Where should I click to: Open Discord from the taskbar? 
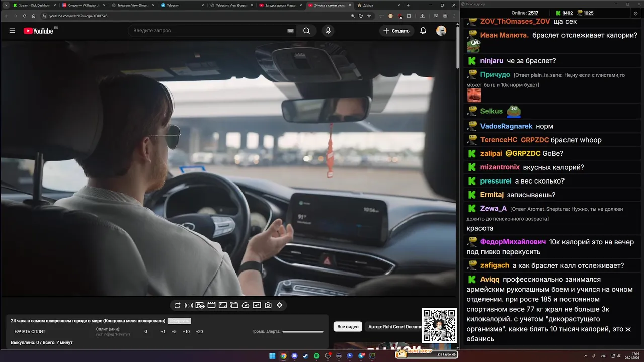click(x=294, y=356)
